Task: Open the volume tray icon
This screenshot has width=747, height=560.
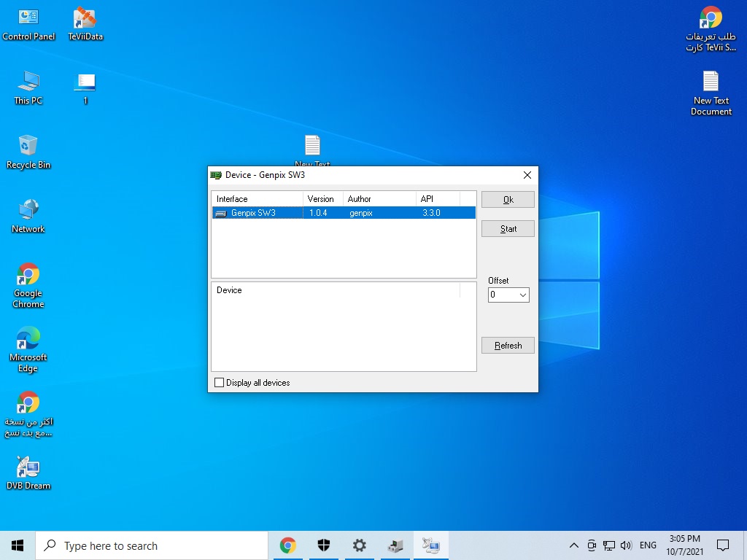Action: [626, 545]
